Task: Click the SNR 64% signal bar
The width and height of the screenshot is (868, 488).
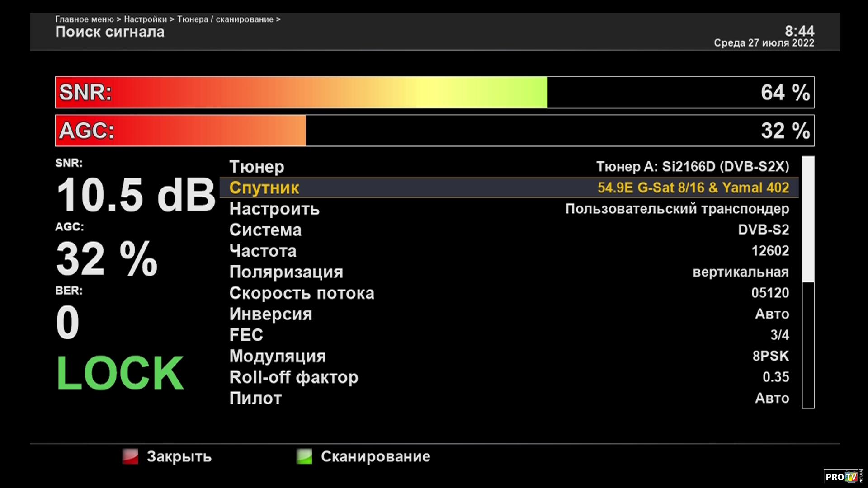Action: click(434, 92)
